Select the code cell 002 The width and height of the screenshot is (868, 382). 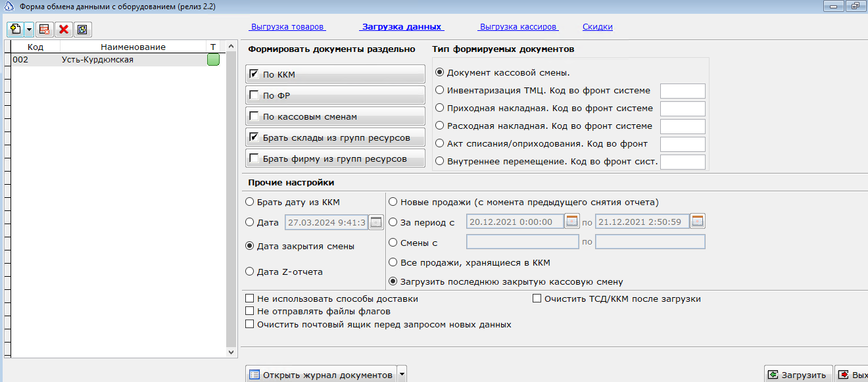tap(36, 60)
